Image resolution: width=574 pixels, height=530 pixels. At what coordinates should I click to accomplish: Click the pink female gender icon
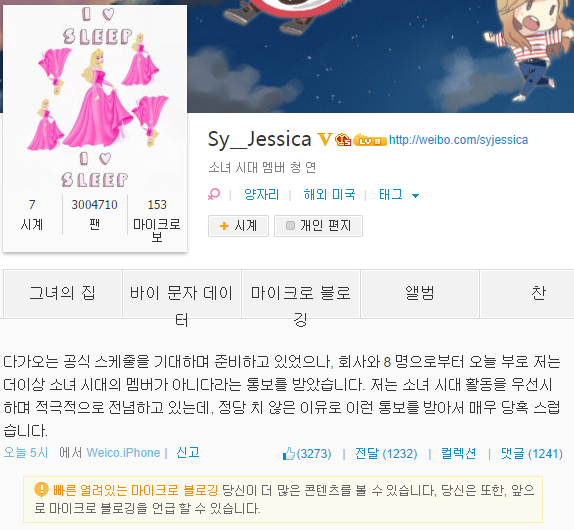tap(214, 194)
